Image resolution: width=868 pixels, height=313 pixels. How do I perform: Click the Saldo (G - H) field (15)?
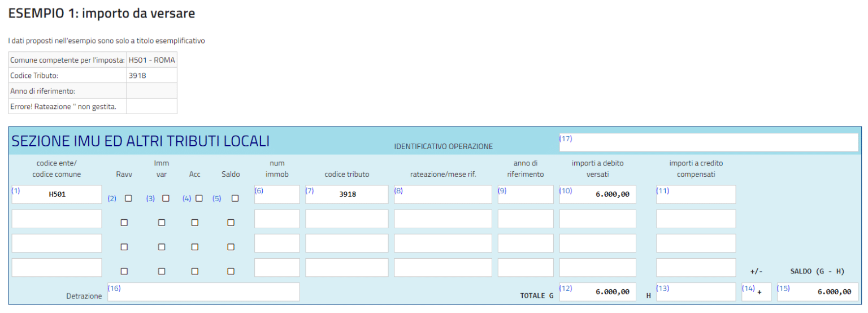point(817,292)
